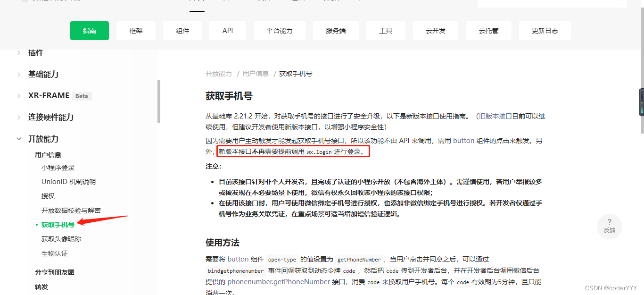The image size is (644, 295).
Task: Expand the 基础能力 section chevron
Action: pyautogui.click(x=19, y=74)
